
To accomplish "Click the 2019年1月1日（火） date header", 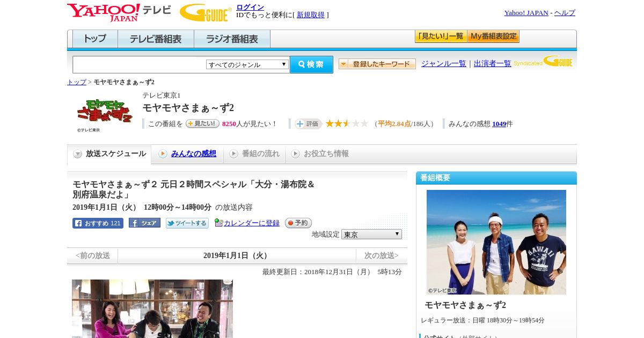I will [x=237, y=256].
